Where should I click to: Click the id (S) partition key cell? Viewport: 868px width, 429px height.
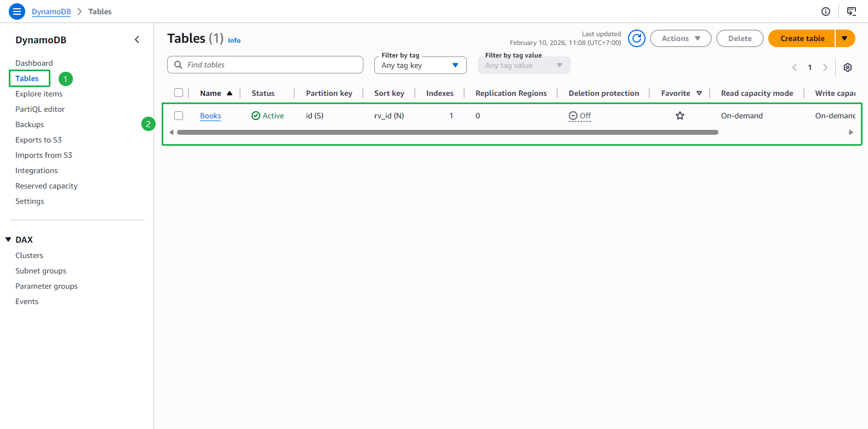pyautogui.click(x=315, y=116)
